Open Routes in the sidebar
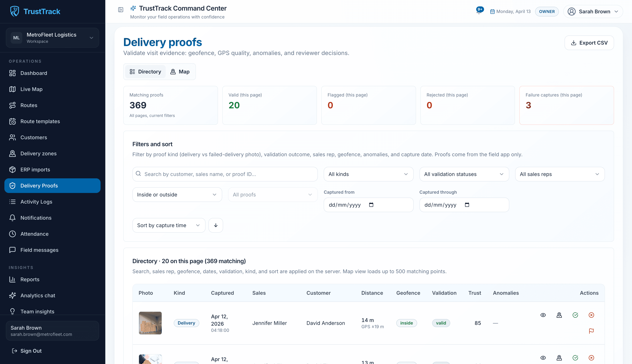This screenshot has height=364, width=632. tap(52, 105)
